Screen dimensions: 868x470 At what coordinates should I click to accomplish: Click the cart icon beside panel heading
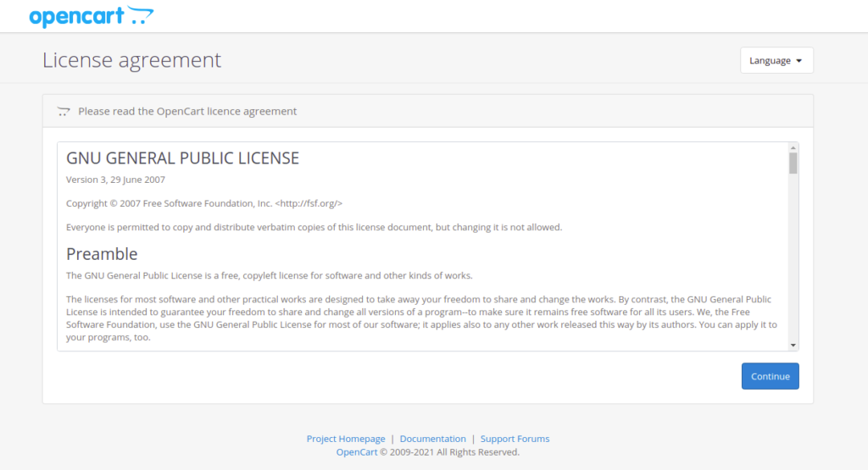tap(64, 111)
